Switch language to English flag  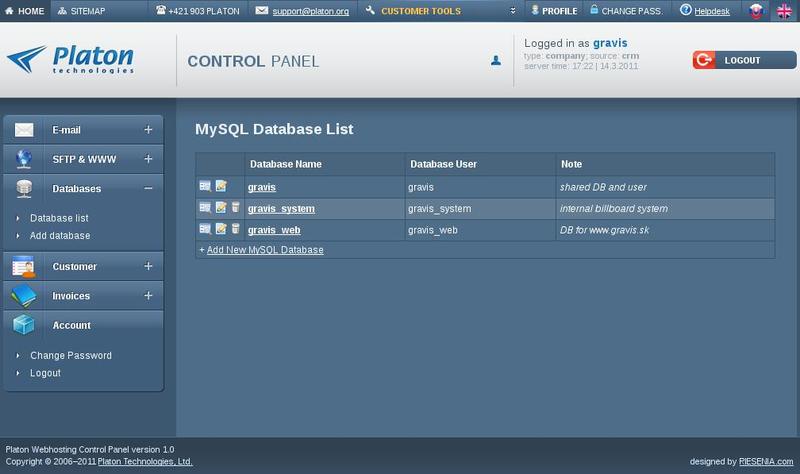[x=784, y=11]
